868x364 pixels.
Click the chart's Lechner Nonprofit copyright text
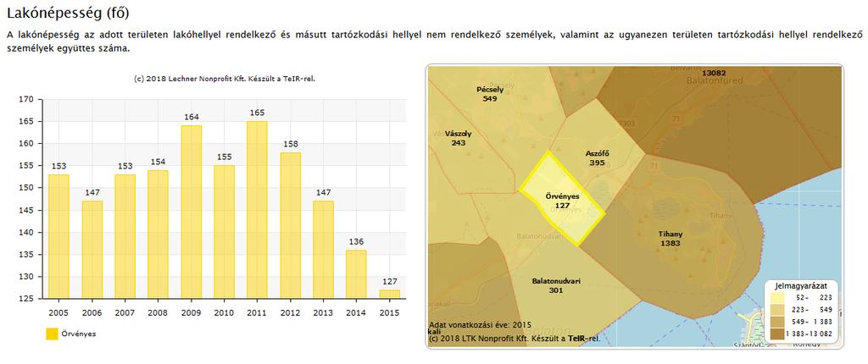[x=225, y=79]
